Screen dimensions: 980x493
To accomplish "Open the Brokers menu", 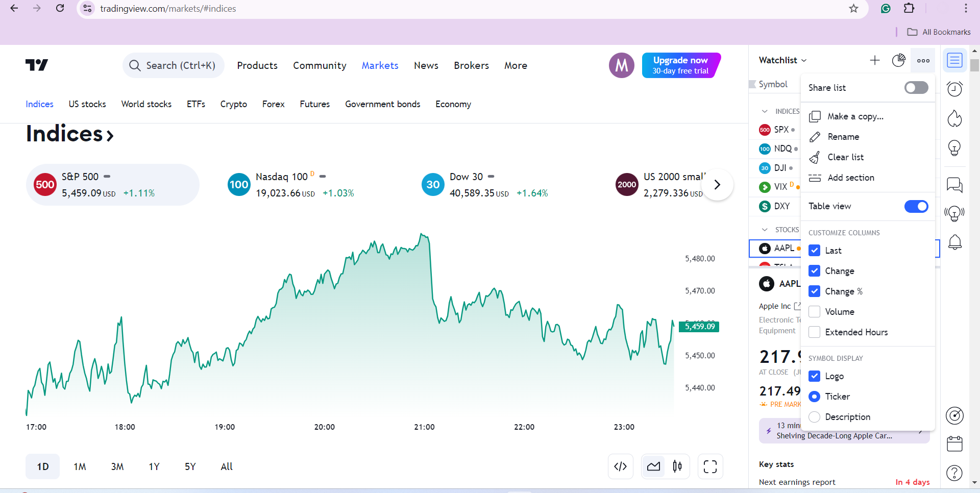I will tap(472, 65).
